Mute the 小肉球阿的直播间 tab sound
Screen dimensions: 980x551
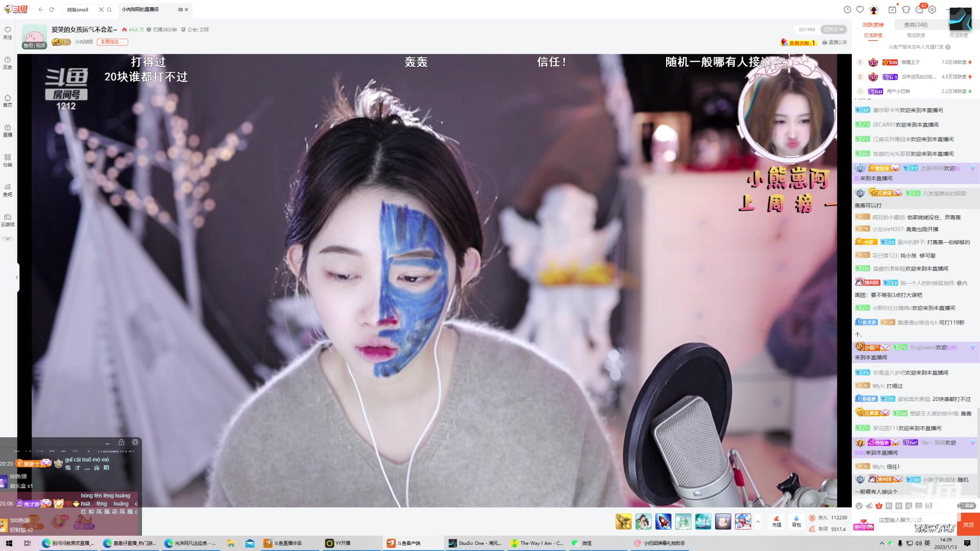click(x=180, y=10)
